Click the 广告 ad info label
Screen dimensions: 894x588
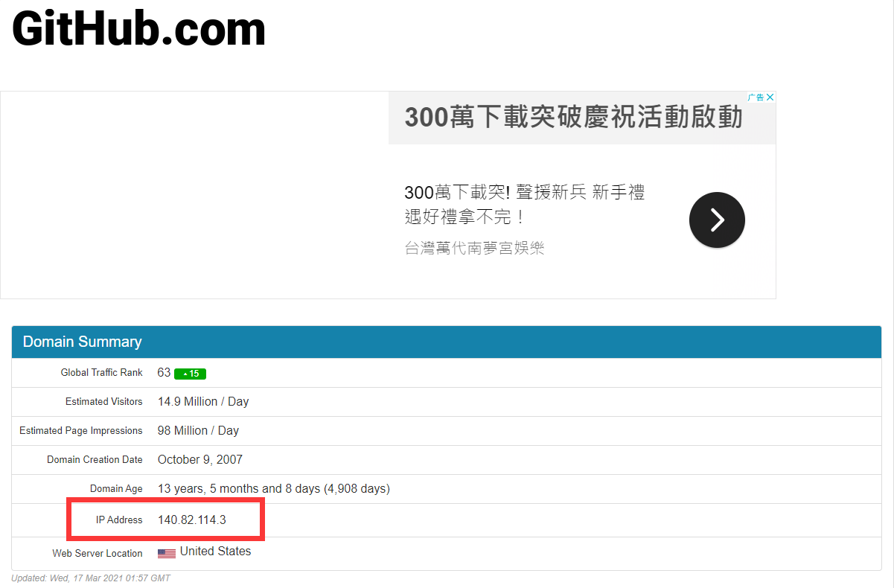pos(756,98)
